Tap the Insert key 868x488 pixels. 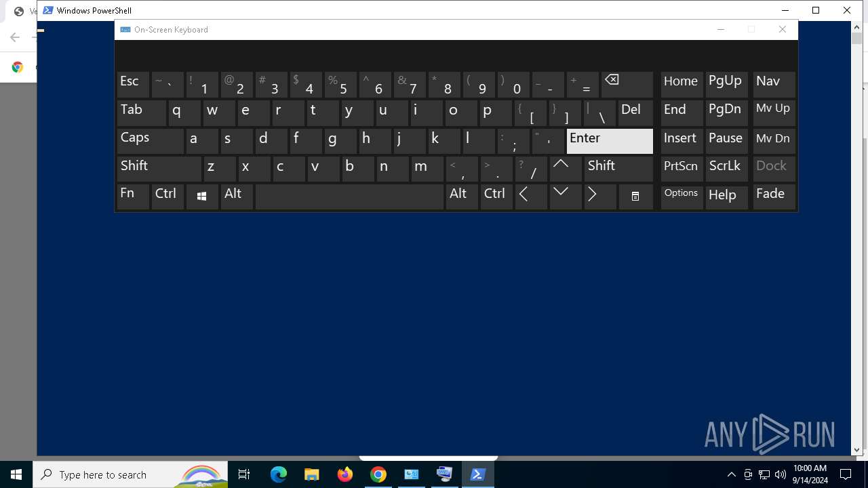tap(682, 141)
